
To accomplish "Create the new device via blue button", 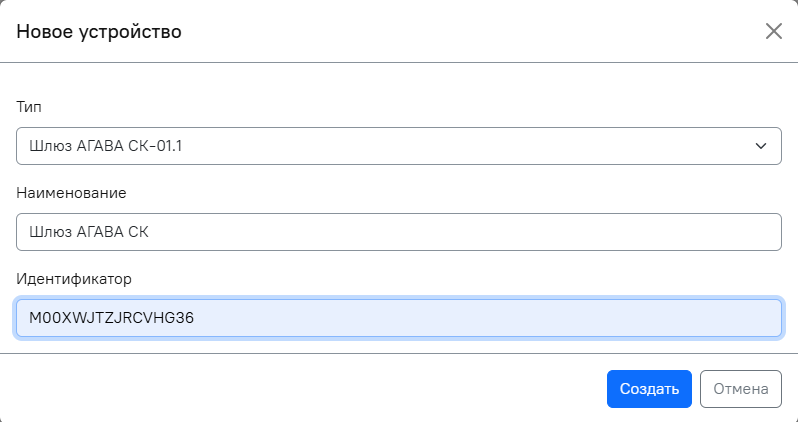I will [649, 389].
